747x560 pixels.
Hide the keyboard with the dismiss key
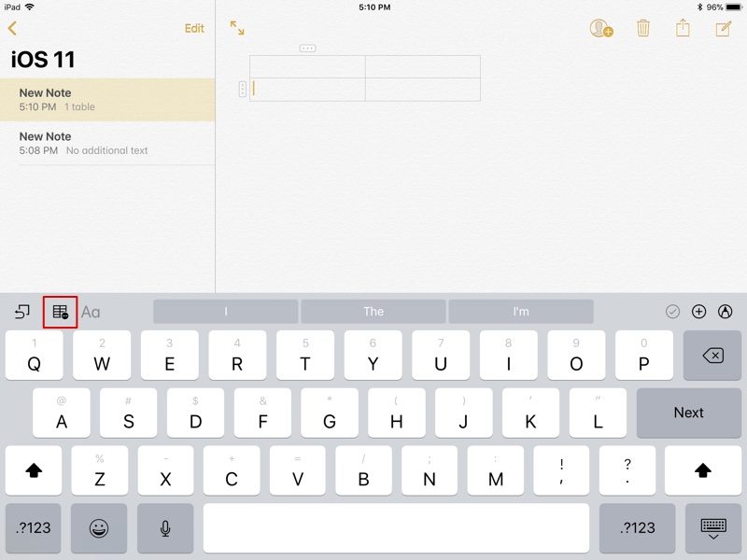click(713, 528)
